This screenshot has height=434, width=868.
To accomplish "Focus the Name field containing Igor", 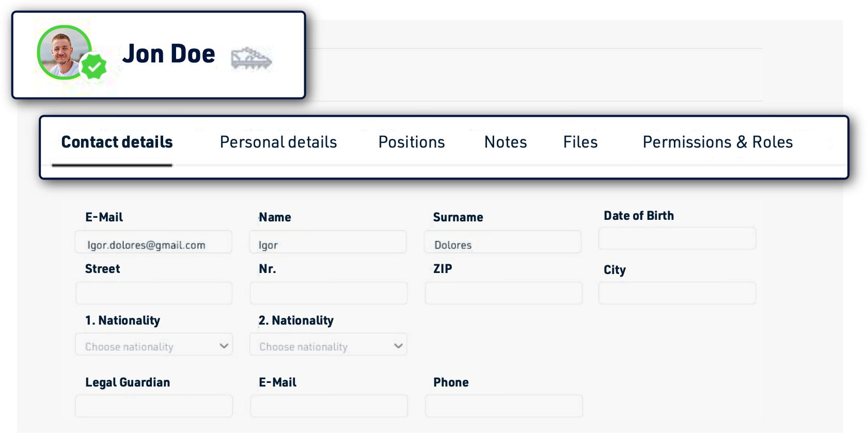I will click(x=328, y=243).
